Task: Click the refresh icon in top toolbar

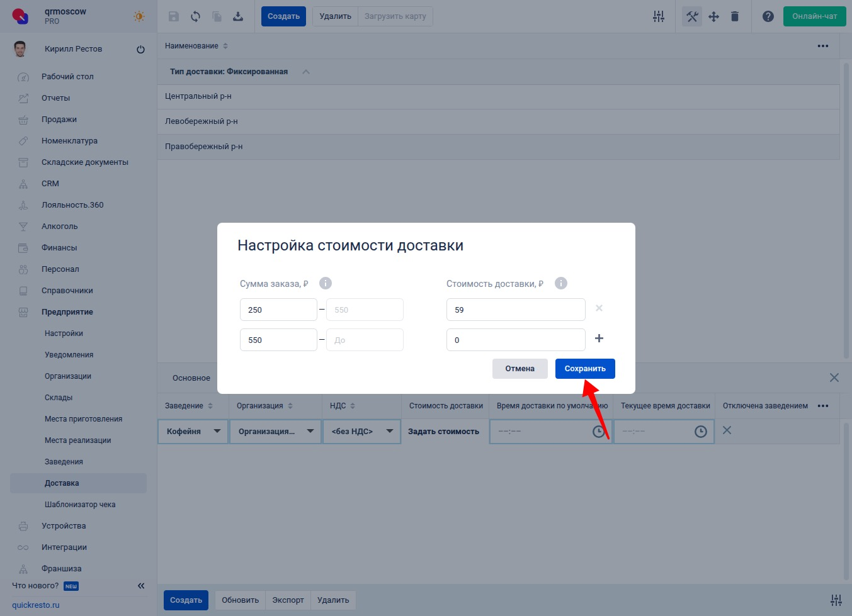Action: tap(195, 16)
